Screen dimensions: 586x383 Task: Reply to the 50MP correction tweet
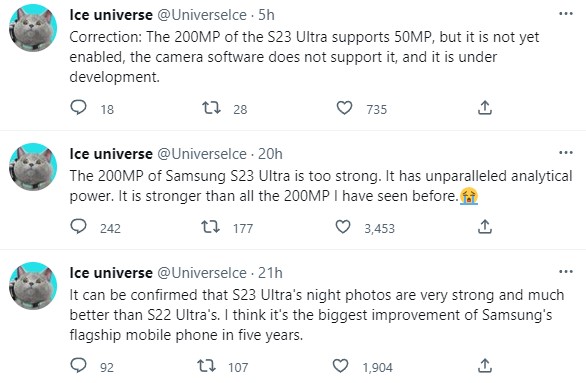(x=78, y=108)
